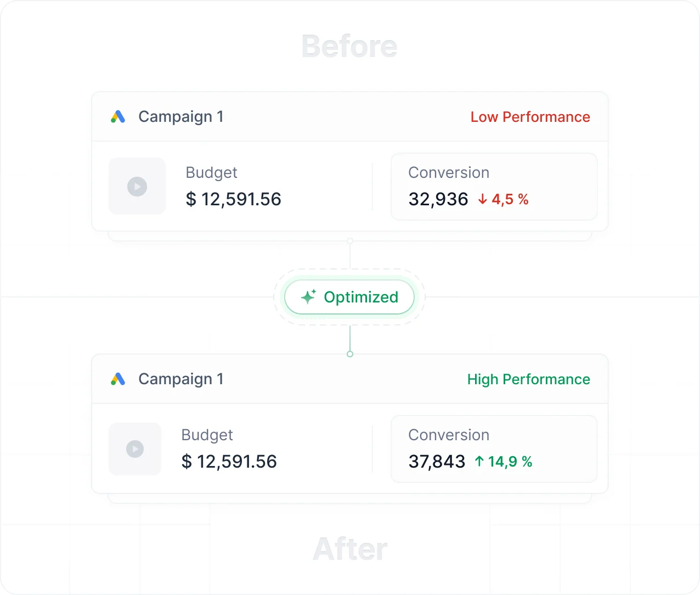This screenshot has width=700, height=595.
Task: Click the Google Ads logo in the bottom Campaign 1 card
Action: click(x=118, y=379)
